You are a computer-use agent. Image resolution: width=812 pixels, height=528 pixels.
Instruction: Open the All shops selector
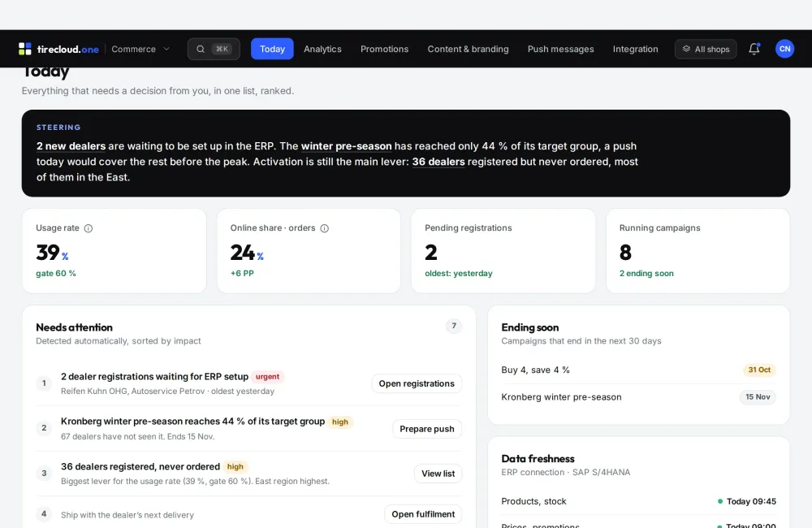[706, 49]
